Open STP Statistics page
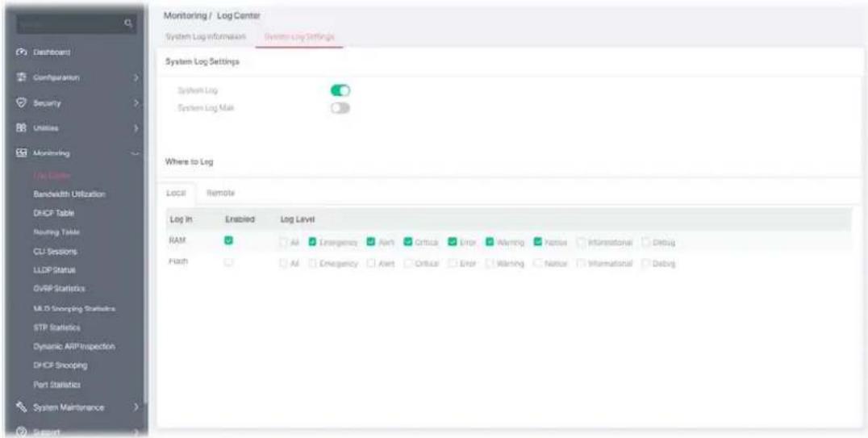This screenshot has height=438, width=868. [x=56, y=327]
